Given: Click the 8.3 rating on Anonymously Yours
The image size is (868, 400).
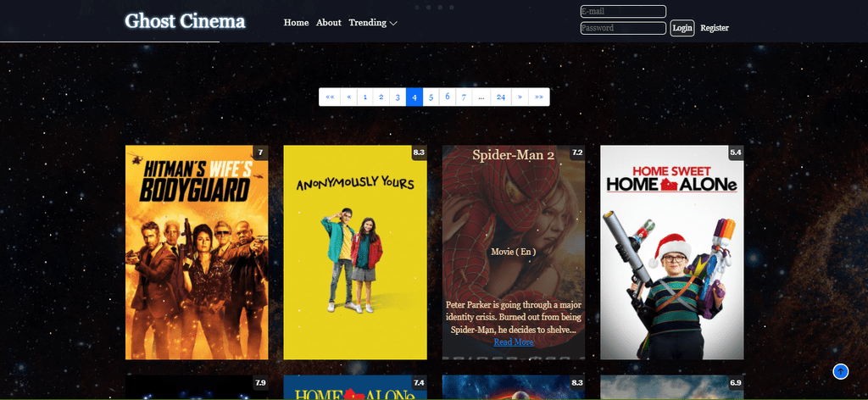Looking at the screenshot, I should (419, 153).
